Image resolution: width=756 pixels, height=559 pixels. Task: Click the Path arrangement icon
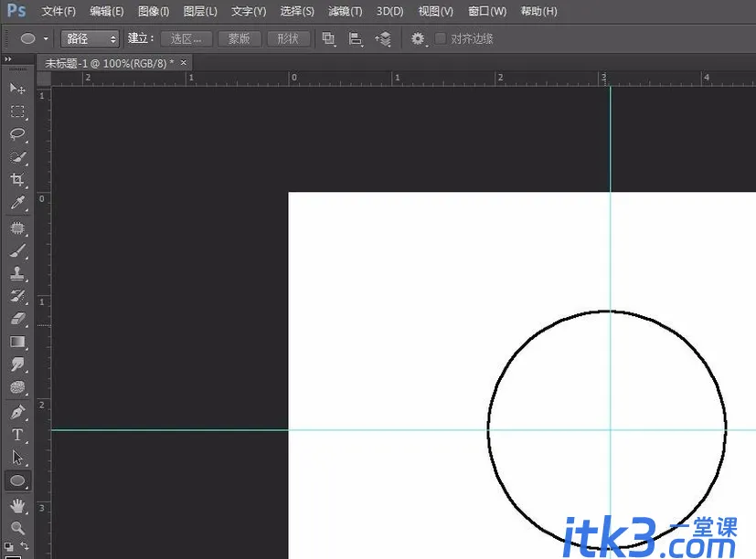point(383,38)
